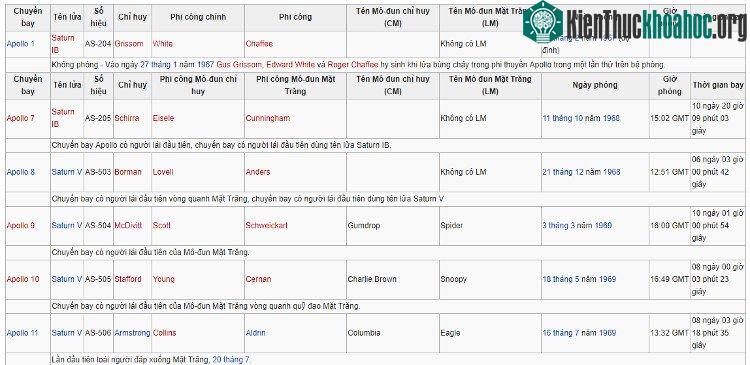Select the Snoopy lunar module cell
Screen dimensions: 750x365
(x=490, y=279)
